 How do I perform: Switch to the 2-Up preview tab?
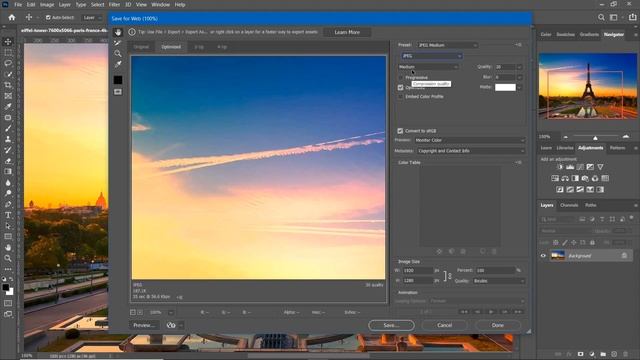[x=199, y=47]
